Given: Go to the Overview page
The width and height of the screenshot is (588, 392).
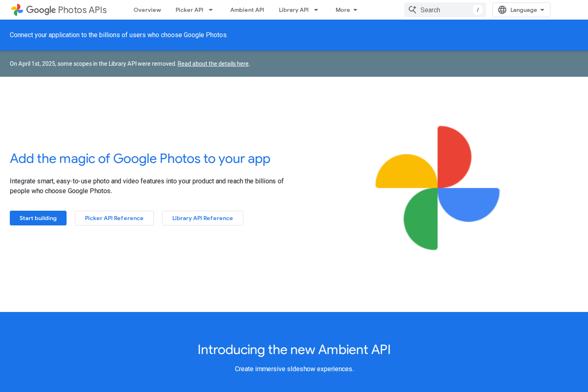Looking at the screenshot, I should [147, 10].
